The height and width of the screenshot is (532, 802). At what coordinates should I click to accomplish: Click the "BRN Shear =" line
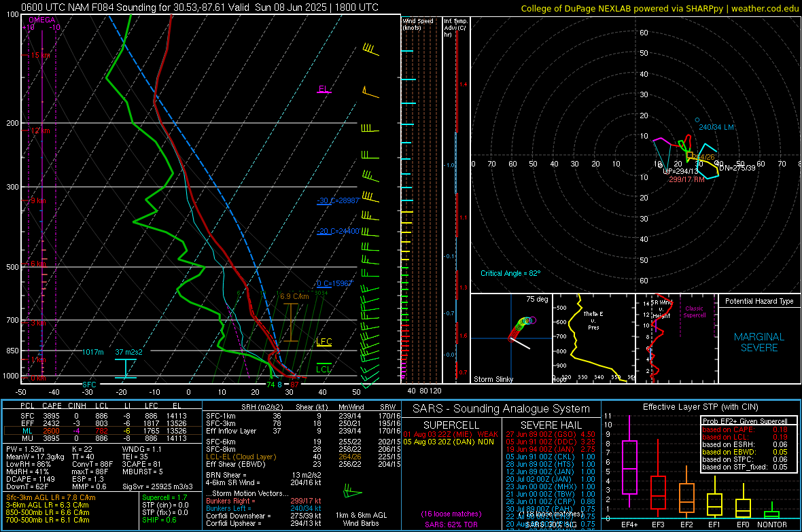tap(264, 475)
